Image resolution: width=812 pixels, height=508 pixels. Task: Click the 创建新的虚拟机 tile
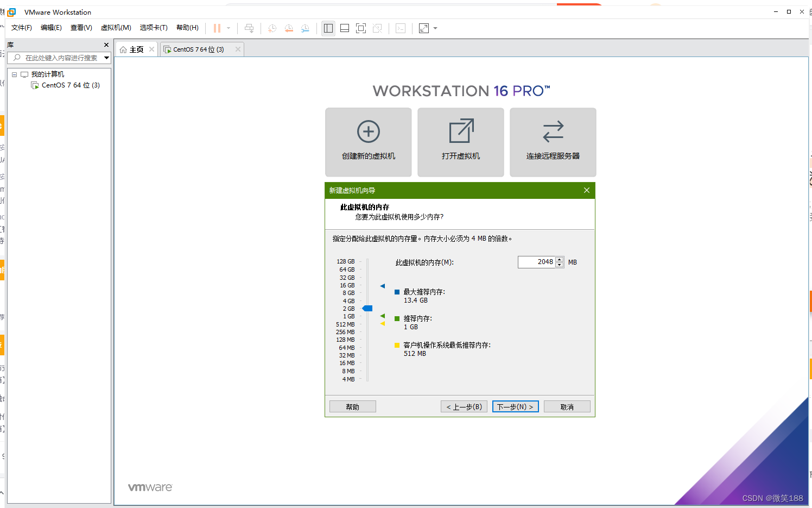369,142
